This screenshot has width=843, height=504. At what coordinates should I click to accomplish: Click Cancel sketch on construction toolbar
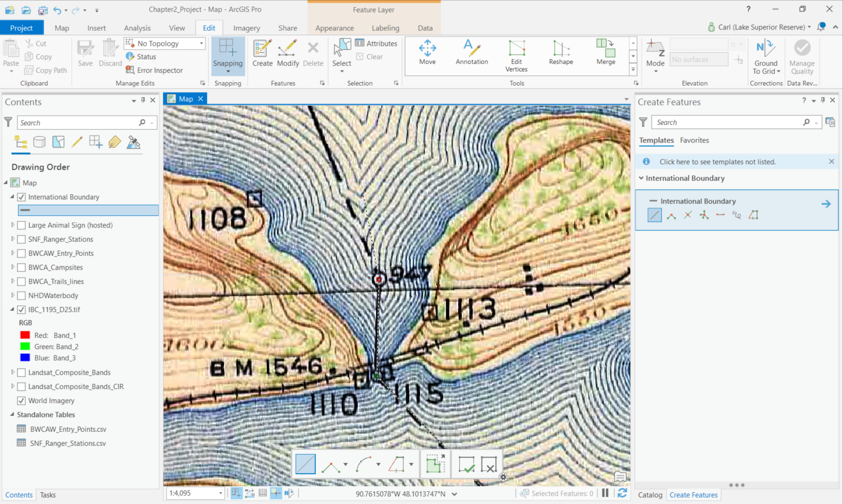489,465
